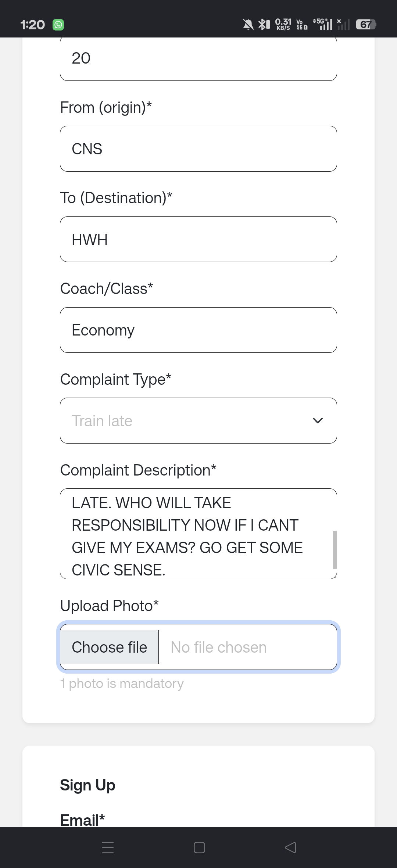Tap the battery level indicator
The image size is (397, 868).
[366, 25]
